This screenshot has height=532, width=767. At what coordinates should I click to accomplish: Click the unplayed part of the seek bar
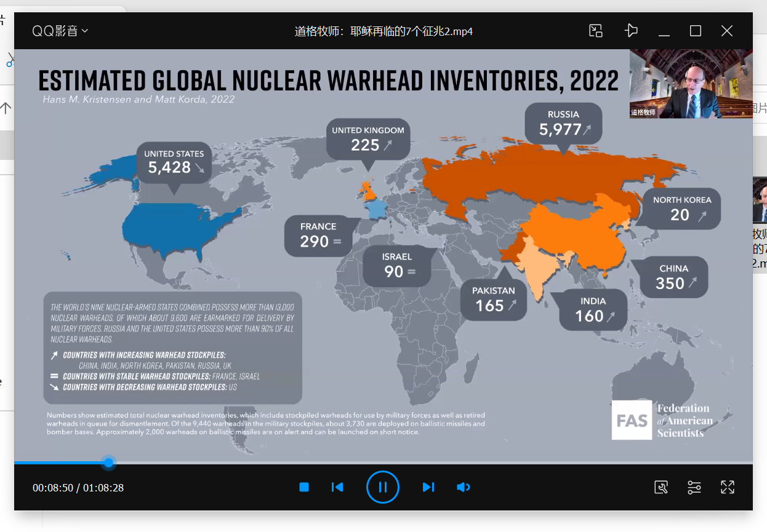(x=431, y=463)
